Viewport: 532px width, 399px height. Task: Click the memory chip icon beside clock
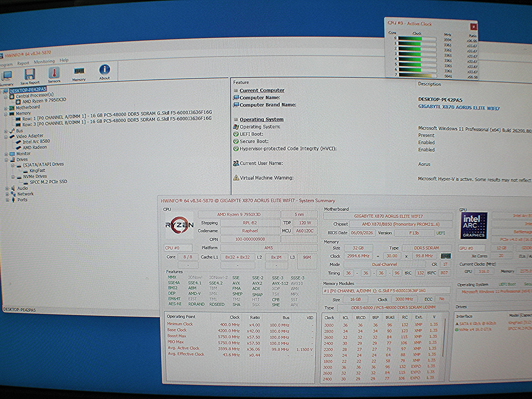click(445, 256)
